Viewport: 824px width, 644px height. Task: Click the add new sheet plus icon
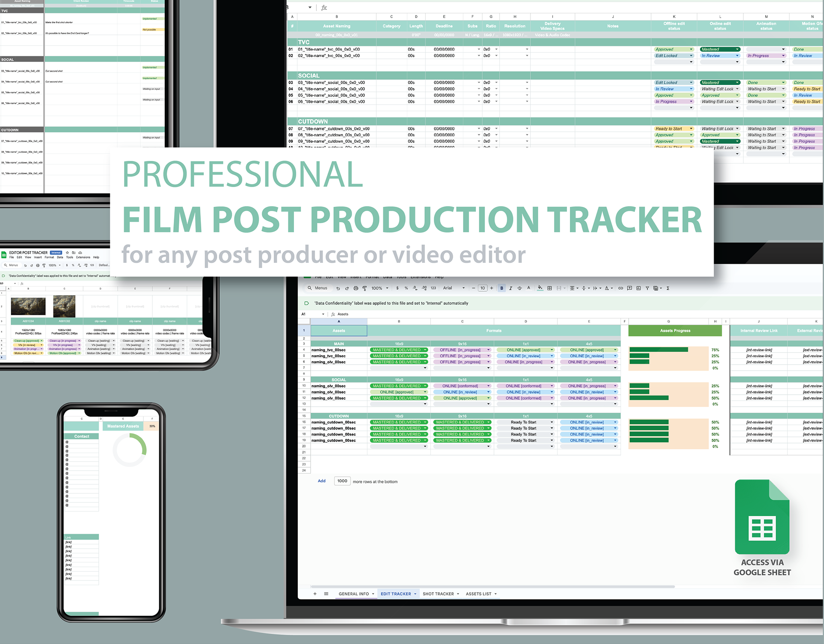click(315, 594)
